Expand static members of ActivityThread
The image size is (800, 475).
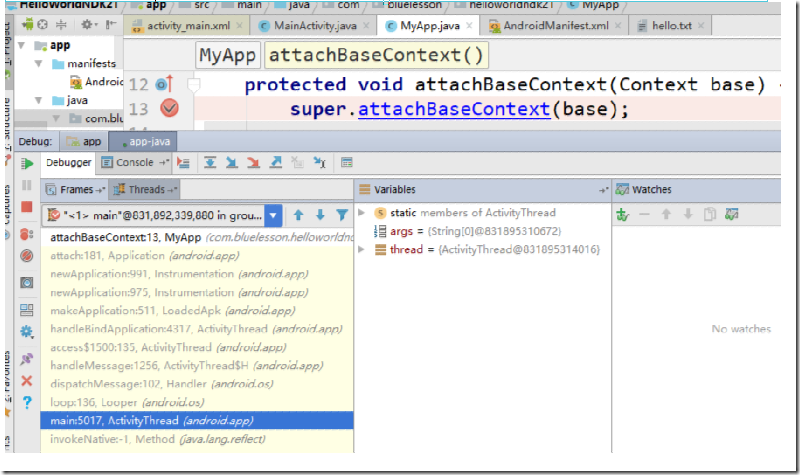362,212
